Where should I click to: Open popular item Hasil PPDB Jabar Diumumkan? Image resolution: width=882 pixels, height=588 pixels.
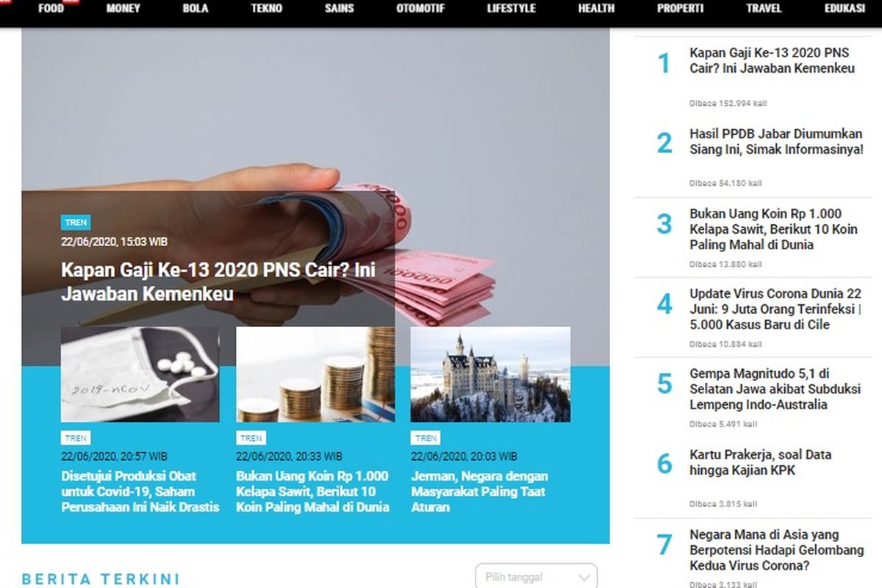776,141
